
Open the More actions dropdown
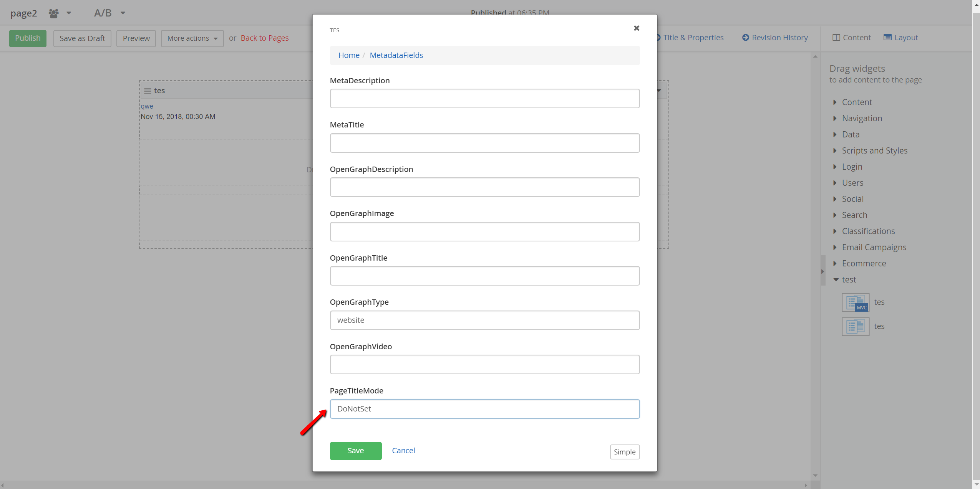(x=192, y=38)
